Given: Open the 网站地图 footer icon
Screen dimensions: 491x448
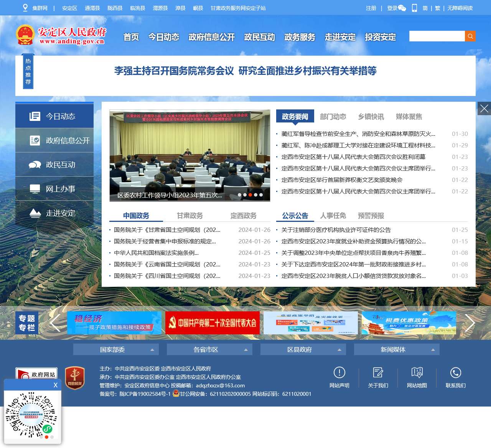Looking at the screenshot, I should click(x=417, y=372).
